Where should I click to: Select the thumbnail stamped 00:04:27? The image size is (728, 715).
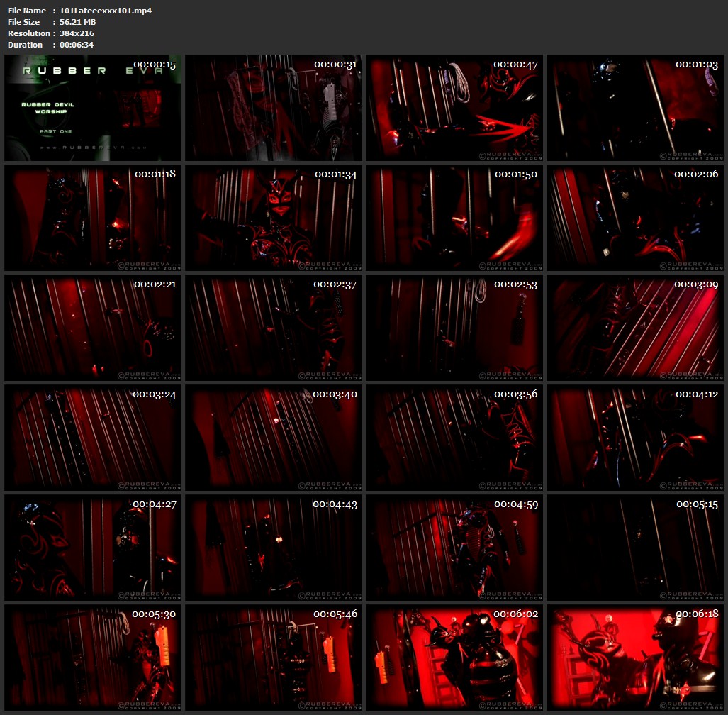pyautogui.click(x=93, y=548)
